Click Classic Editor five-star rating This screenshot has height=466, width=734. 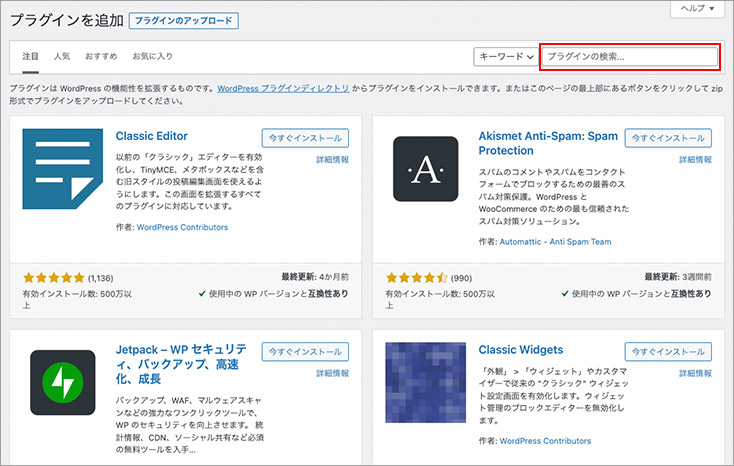tap(54, 278)
